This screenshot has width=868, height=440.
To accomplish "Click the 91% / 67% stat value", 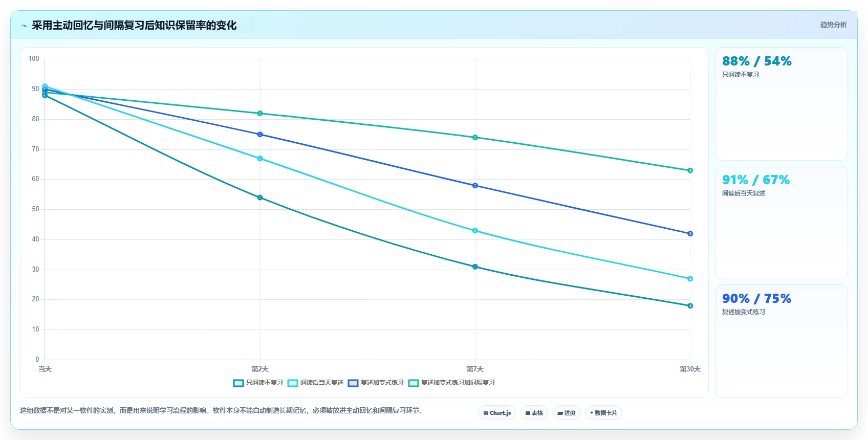I will click(755, 180).
